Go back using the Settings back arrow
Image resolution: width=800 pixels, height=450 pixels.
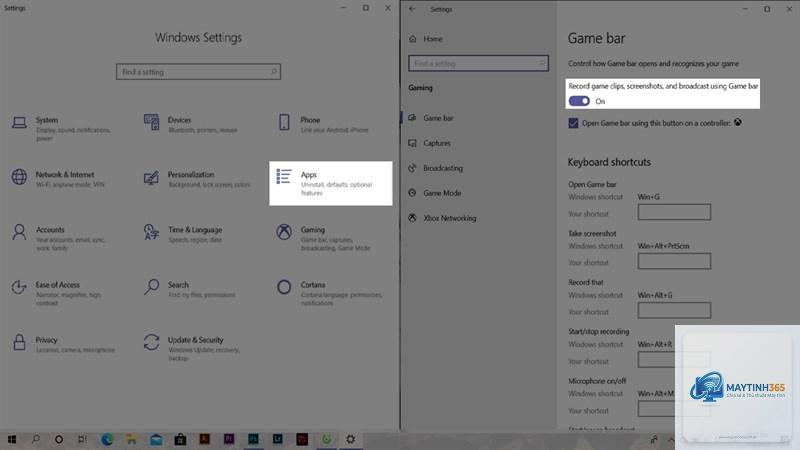tap(412, 9)
